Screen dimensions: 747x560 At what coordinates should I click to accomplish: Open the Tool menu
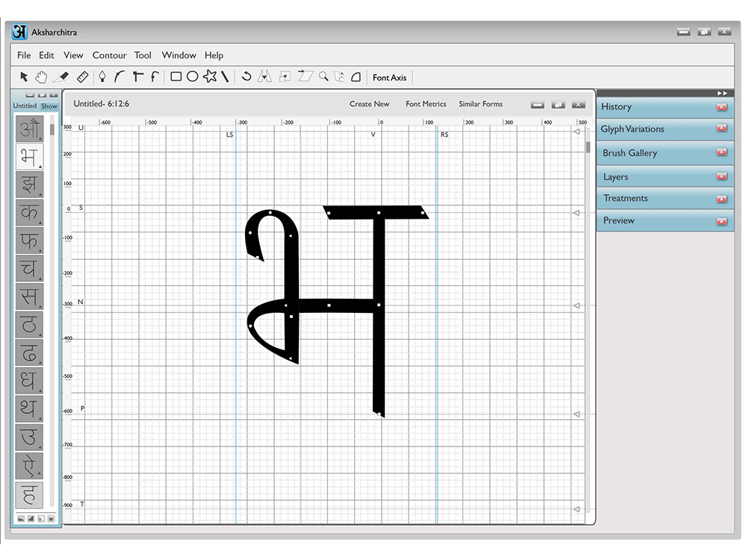[x=143, y=55]
